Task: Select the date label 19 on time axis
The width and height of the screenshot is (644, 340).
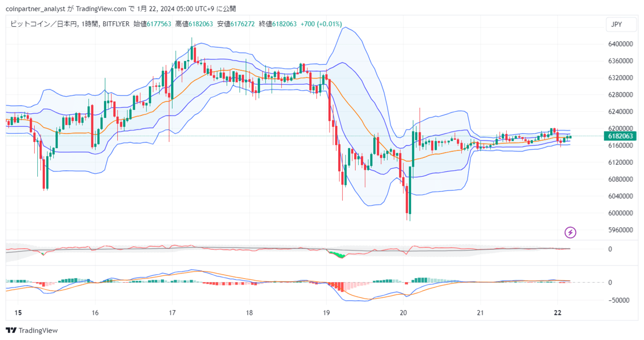Action: click(x=326, y=313)
